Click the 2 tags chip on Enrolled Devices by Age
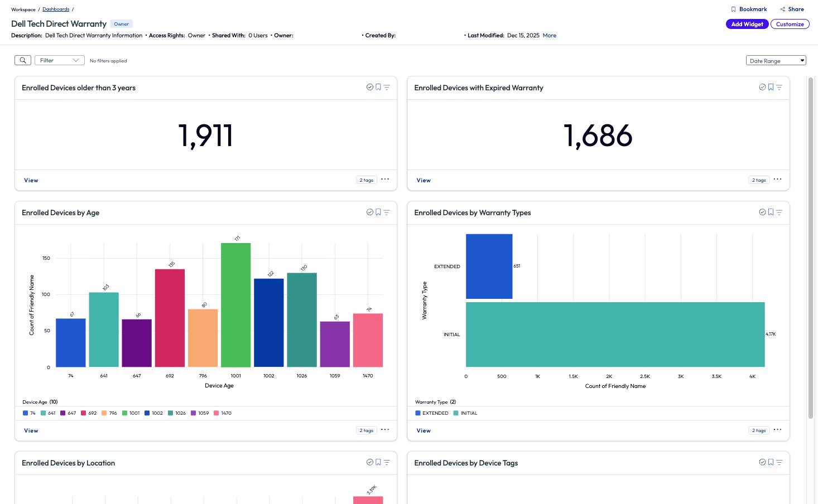818x504 pixels. (x=366, y=430)
